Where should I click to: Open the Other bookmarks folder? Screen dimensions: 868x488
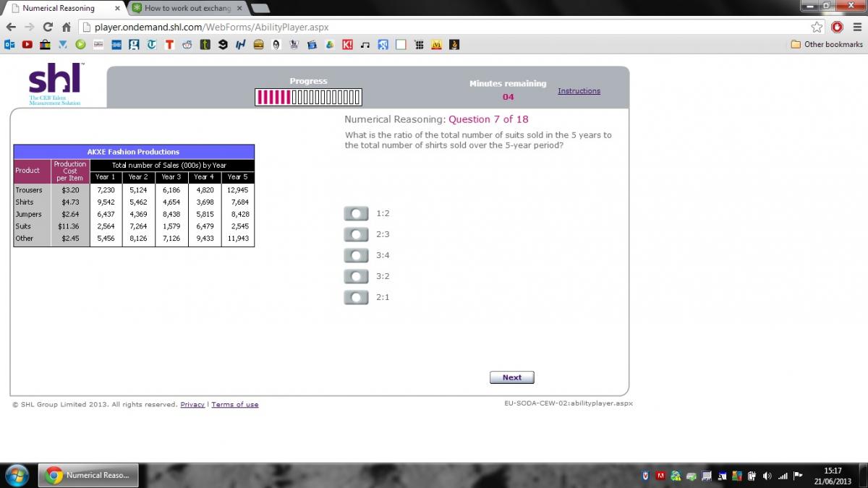(x=827, y=45)
